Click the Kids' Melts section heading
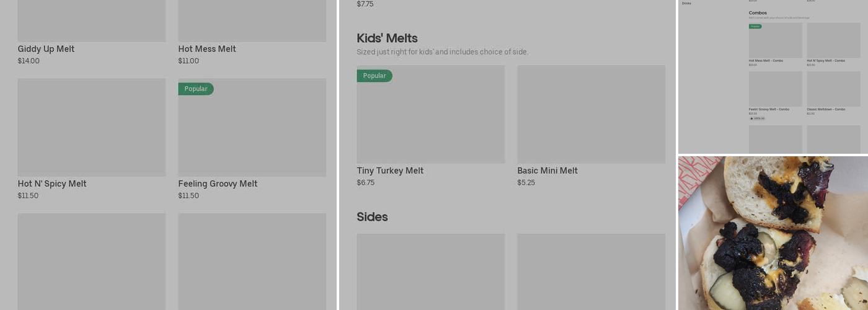868x310 pixels. [x=387, y=38]
